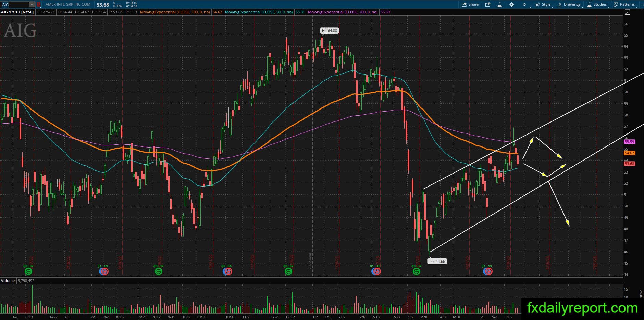Viewport: 644px width, 320px height.
Task: Click the $1.49 earnings event icon
Action: tap(487, 271)
